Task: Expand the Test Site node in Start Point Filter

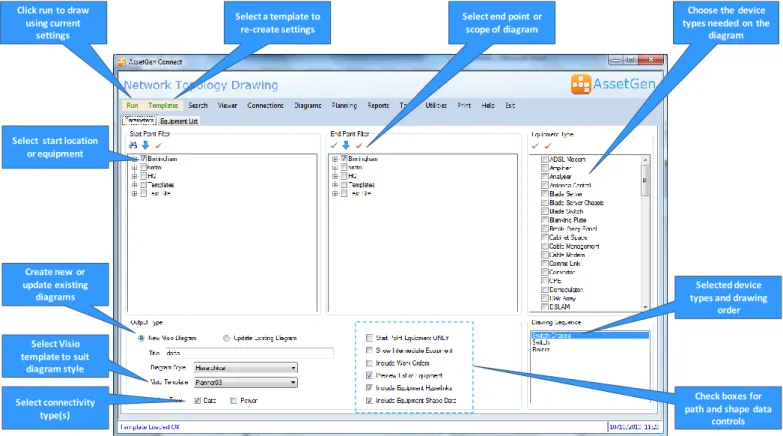Action: (134, 193)
